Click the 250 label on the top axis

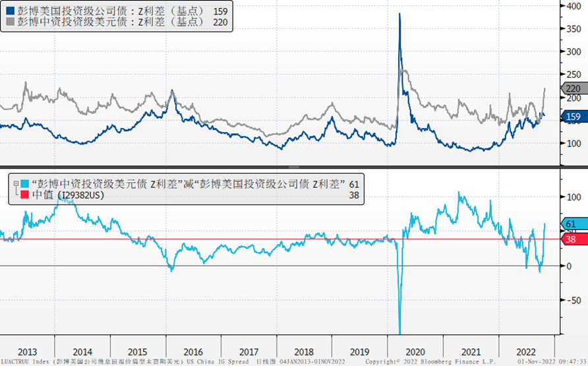pyautogui.click(x=573, y=75)
